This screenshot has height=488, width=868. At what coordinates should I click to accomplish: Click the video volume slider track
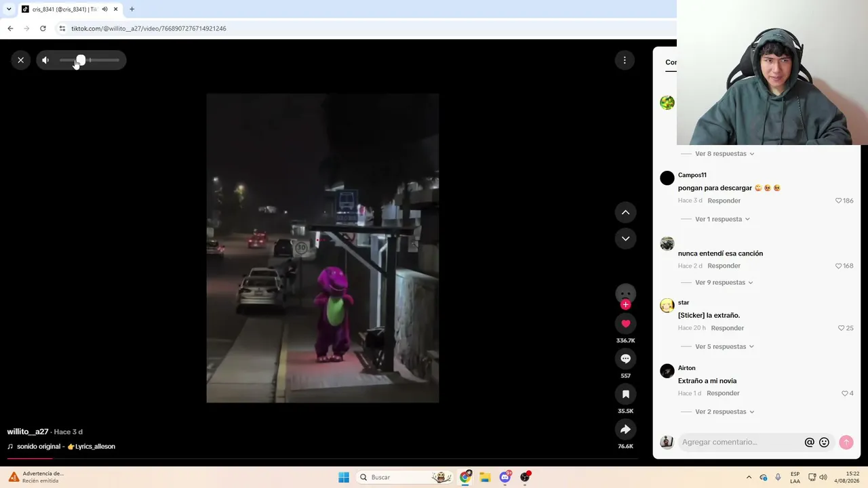pyautogui.click(x=90, y=60)
